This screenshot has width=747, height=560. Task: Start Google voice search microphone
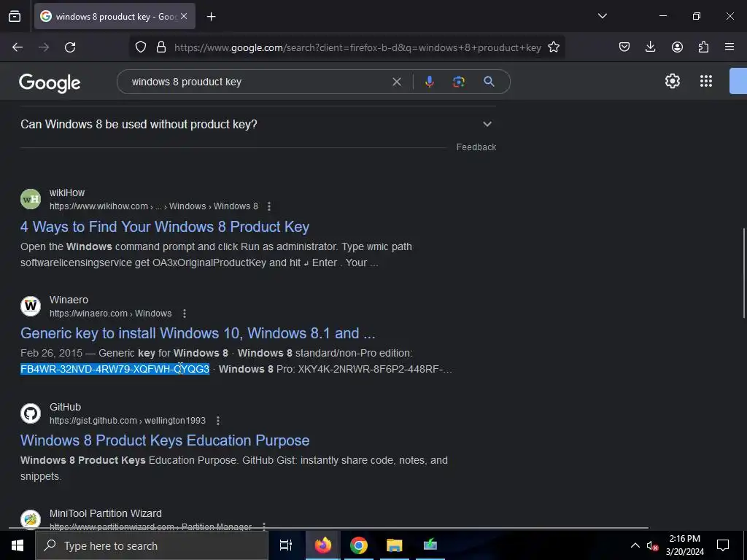[429, 82]
